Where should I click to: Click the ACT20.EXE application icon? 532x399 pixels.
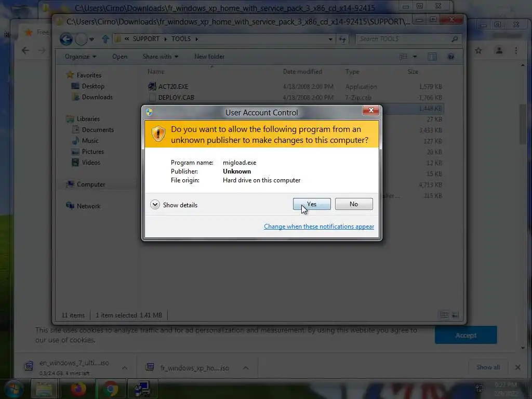pos(152,86)
